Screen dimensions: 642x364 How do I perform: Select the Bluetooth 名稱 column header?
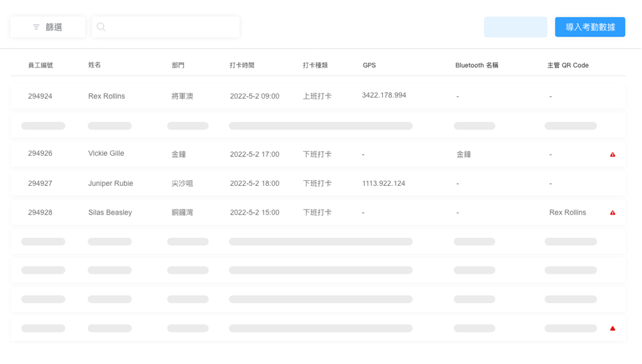(x=477, y=65)
